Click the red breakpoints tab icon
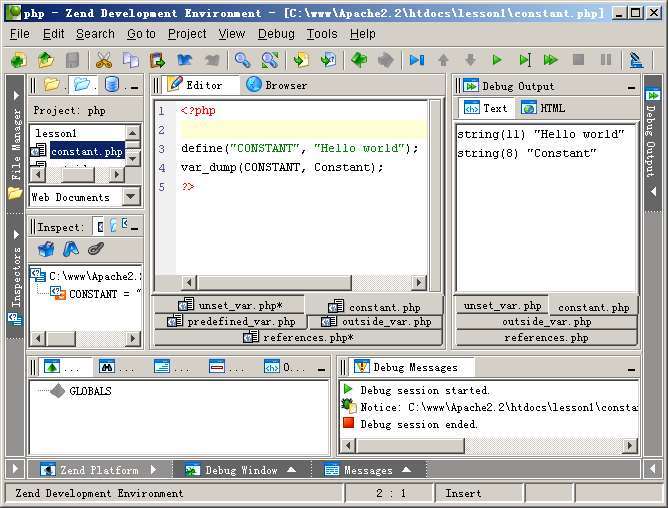 [x=217, y=367]
